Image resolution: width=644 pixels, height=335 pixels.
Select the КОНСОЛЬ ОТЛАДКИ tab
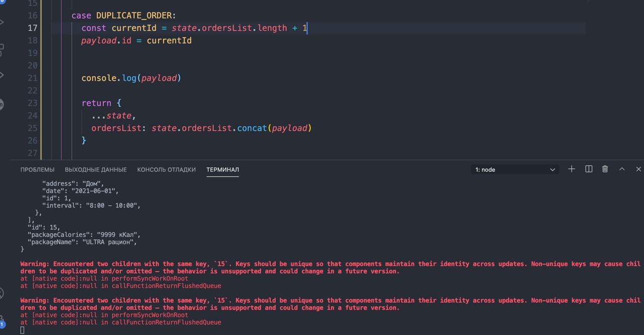pyautogui.click(x=167, y=170)
